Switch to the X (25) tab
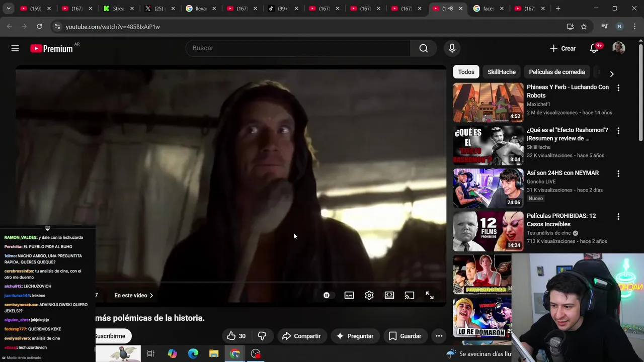644x362 pixels. click(x=159, y=9)
